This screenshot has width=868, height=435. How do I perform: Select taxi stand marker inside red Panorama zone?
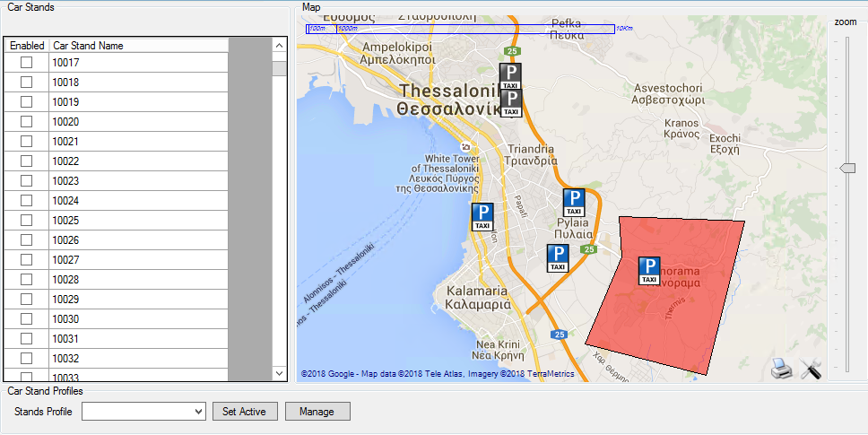(649, 271)
